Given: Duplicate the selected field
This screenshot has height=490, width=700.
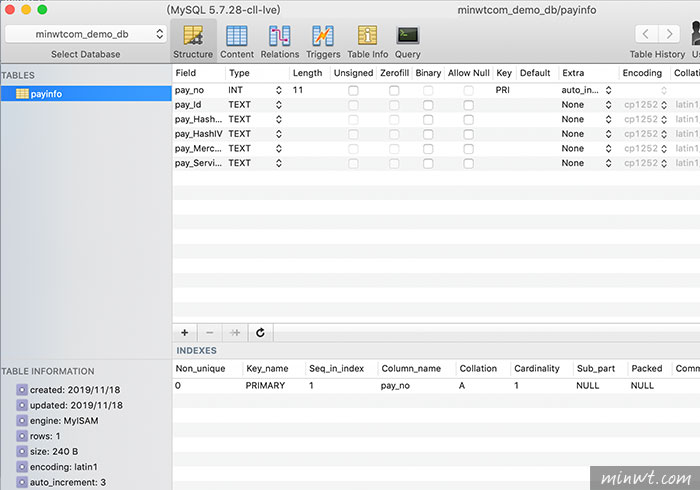Looking at the screenshot, I should click(x=235, y=332).
